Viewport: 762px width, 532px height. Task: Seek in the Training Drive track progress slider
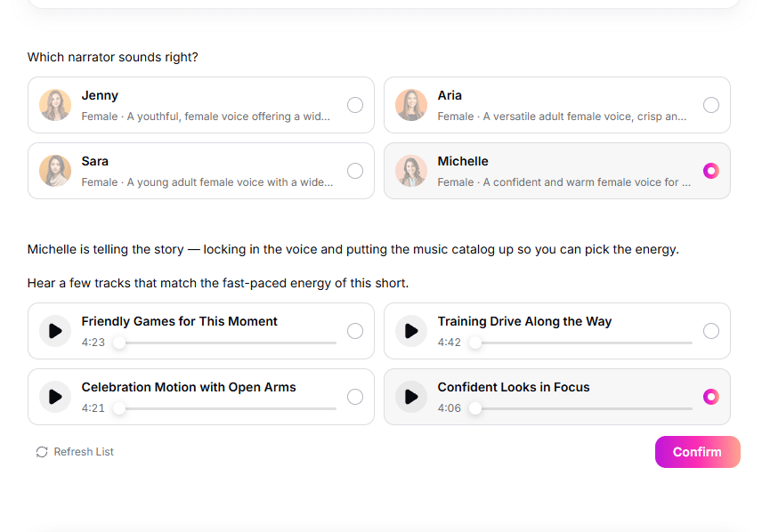(x=580, y=343)
